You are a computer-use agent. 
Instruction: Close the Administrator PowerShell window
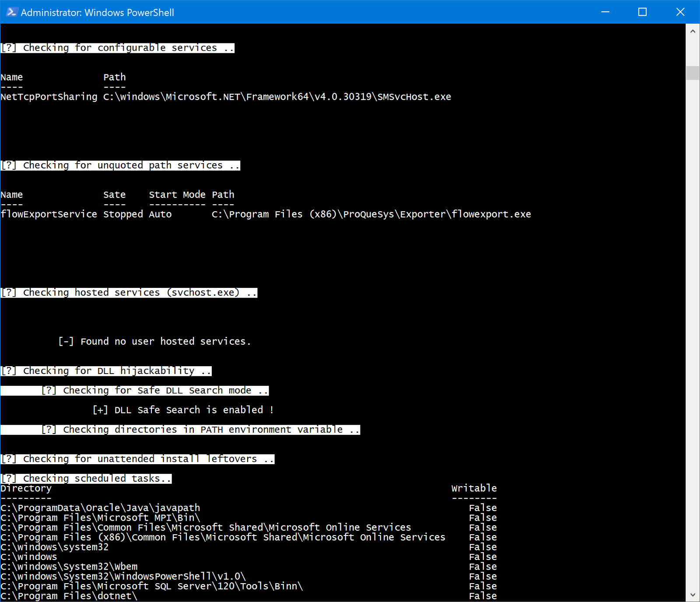click(680, 12)
